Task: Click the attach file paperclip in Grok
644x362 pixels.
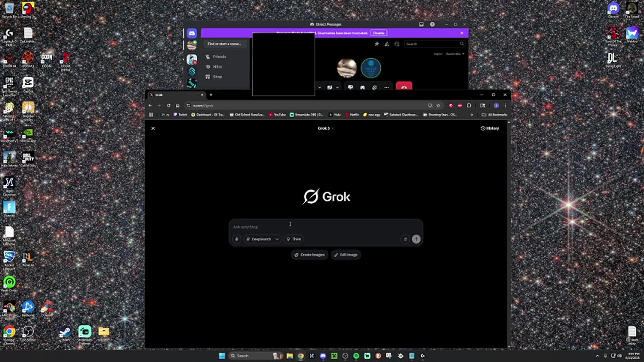Action: coord(237,239)
